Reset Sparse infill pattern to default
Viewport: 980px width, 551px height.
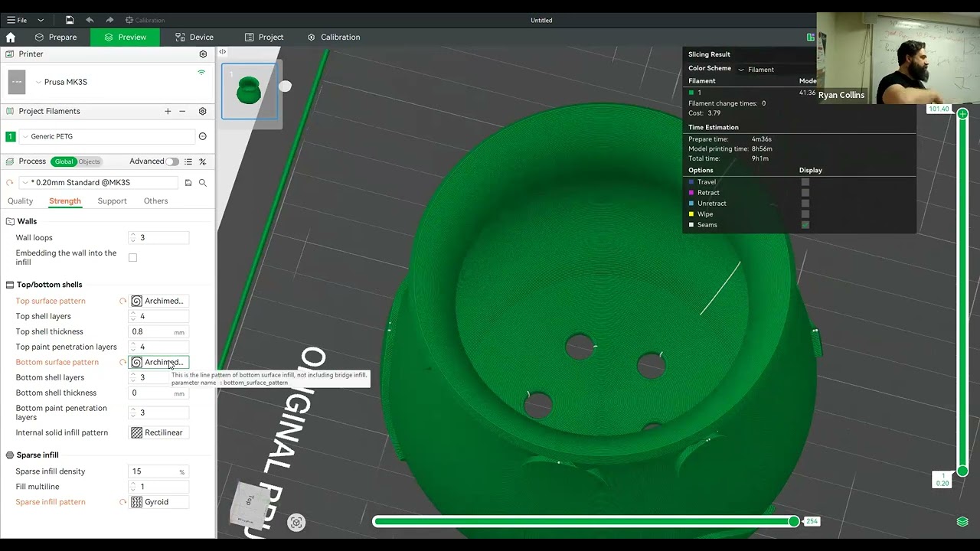point(122,502)
